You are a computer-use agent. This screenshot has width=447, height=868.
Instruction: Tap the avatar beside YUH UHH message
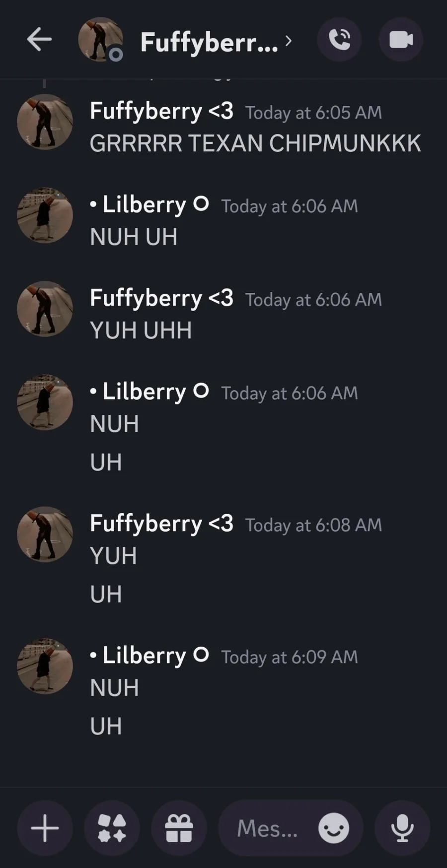[45, 309]
